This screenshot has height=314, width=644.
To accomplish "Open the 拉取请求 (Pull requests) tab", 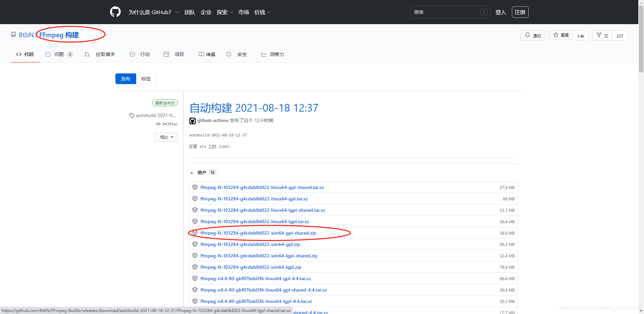I will point(100,54).
